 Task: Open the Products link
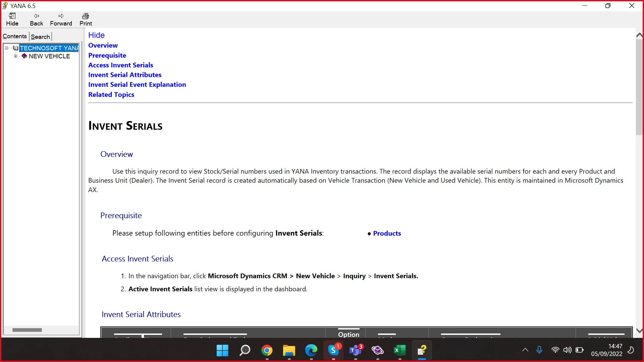pos(387,233)
